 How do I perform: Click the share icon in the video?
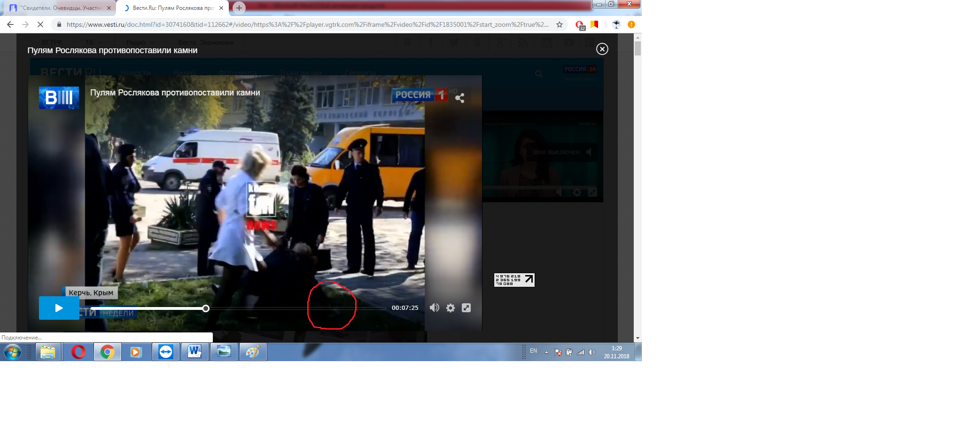coord(460,98)
